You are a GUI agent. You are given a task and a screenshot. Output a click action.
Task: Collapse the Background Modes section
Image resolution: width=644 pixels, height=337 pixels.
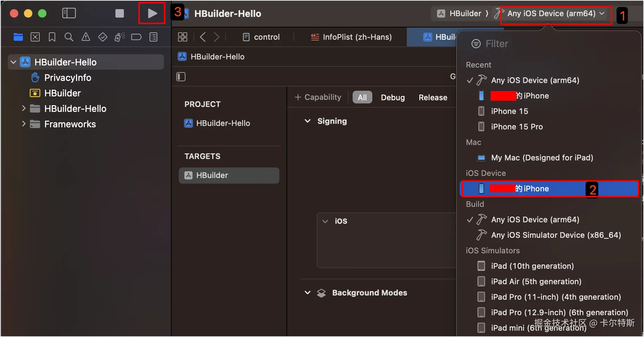(x=308, y=293)
